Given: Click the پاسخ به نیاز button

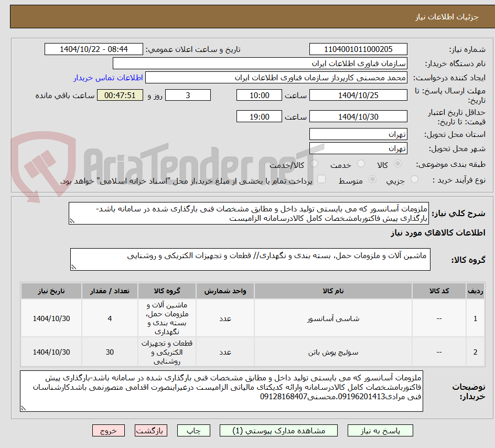Looking at the screenshot, I should [x=380, y=431].
